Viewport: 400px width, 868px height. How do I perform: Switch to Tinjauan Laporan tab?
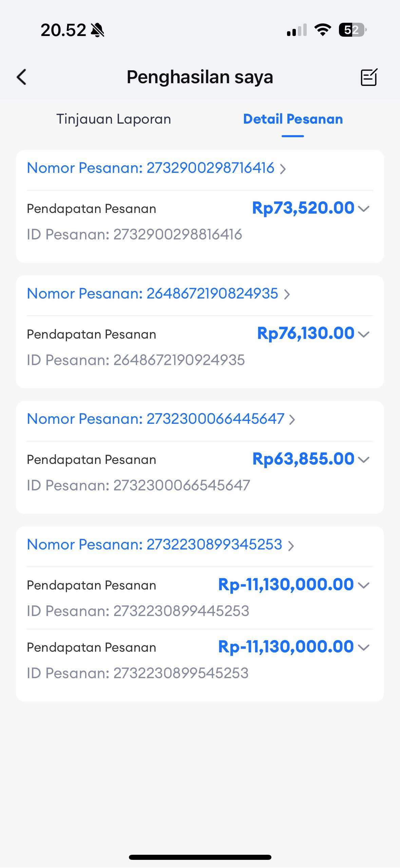pyautogui.click(x=114, y=119)
